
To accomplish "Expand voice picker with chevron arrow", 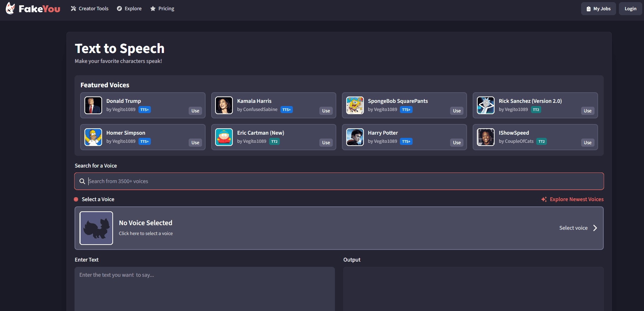I will pos(595,228).
